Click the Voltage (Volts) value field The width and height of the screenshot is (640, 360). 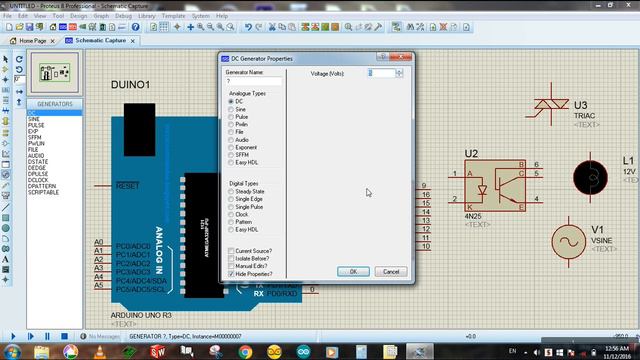coord(382,73)
